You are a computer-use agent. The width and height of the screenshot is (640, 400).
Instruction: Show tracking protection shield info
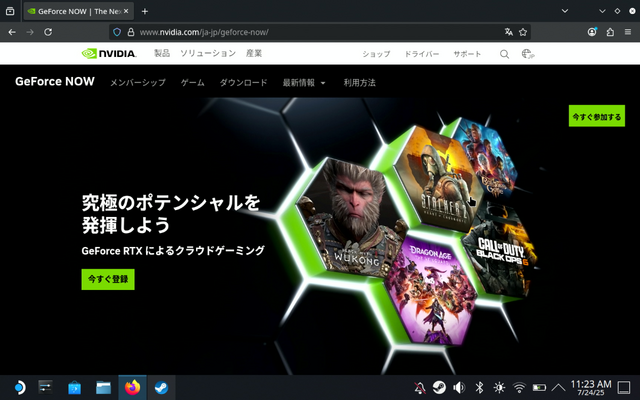click(x=117, y=32)
